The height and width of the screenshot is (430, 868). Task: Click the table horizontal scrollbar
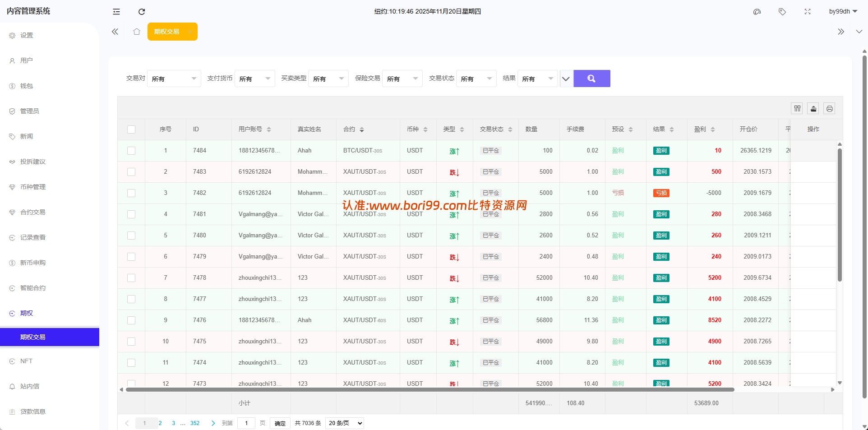tap(430, 389)
